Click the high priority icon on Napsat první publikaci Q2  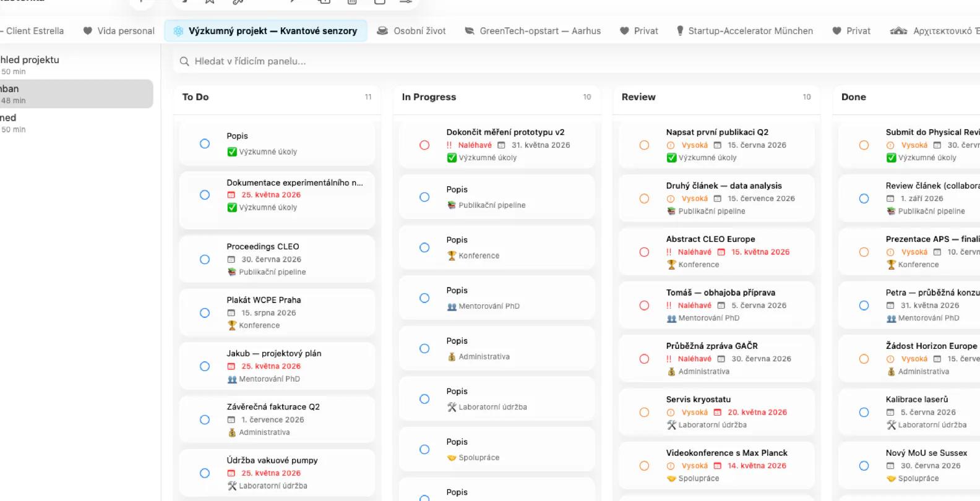pos(671,145)
